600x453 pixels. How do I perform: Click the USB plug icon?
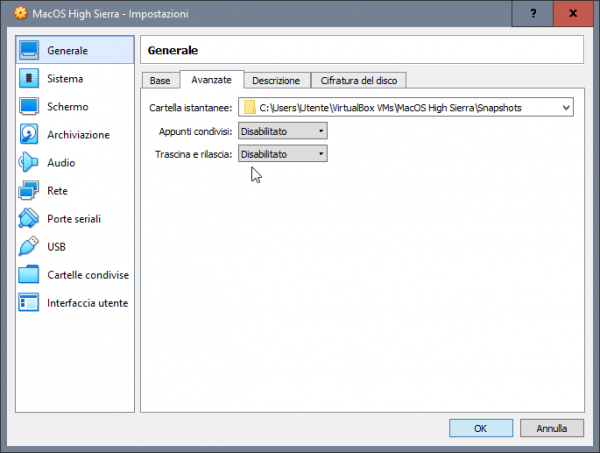click(x=29, y=246)
